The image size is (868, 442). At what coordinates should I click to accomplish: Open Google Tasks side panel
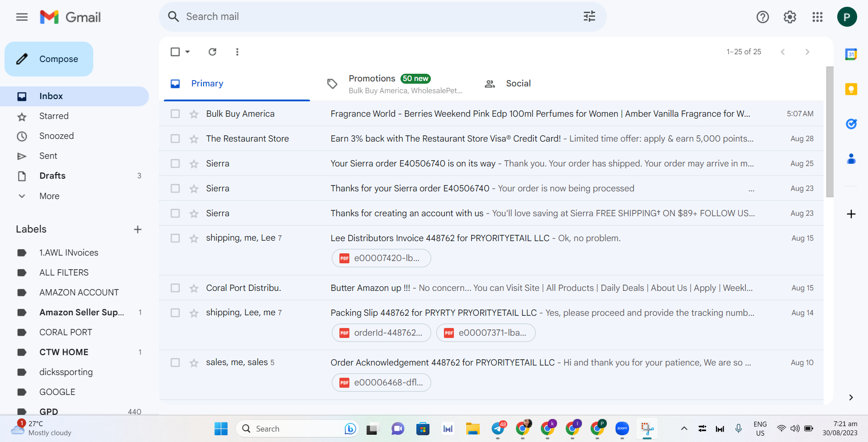851,124
